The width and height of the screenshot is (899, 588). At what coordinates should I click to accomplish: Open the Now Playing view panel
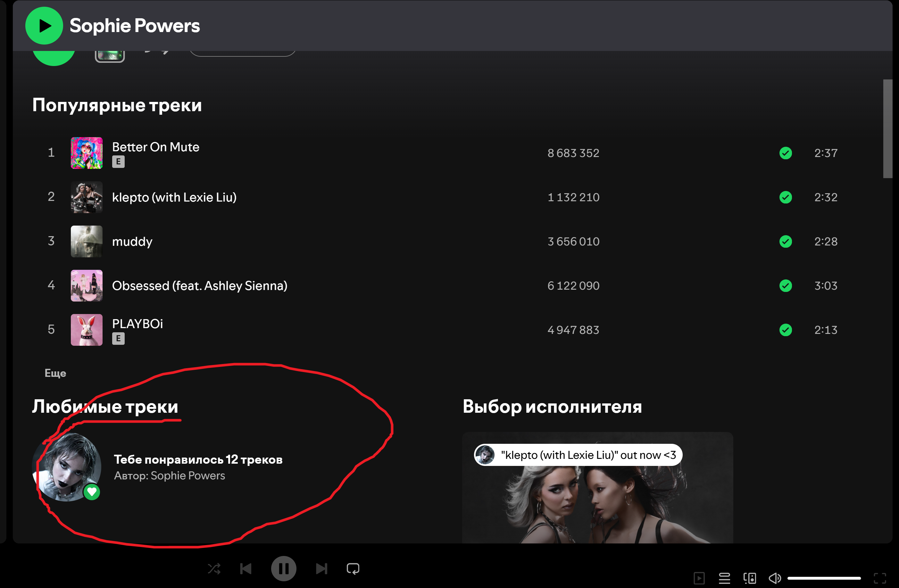[x=699, y=578]
